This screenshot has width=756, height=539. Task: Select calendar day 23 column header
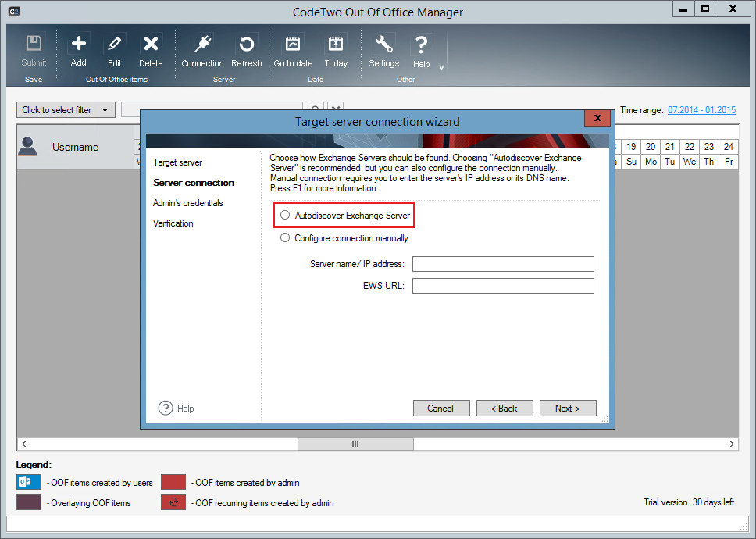(x=709, y=147)
